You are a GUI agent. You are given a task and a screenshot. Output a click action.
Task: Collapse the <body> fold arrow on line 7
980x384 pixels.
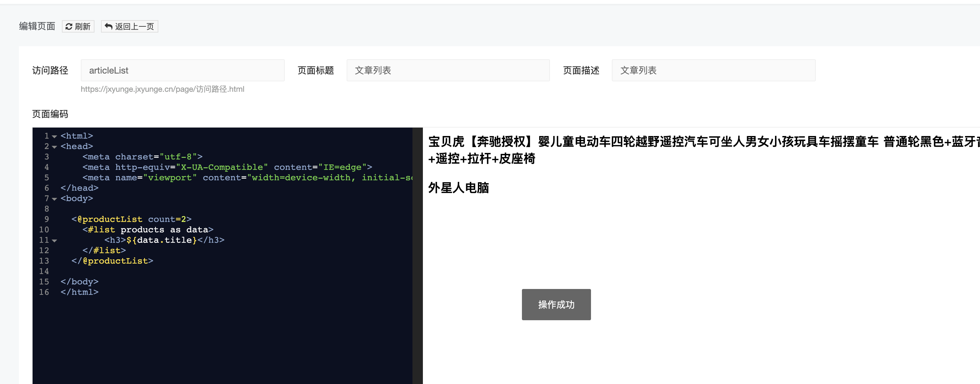click(x=54, y=199)
